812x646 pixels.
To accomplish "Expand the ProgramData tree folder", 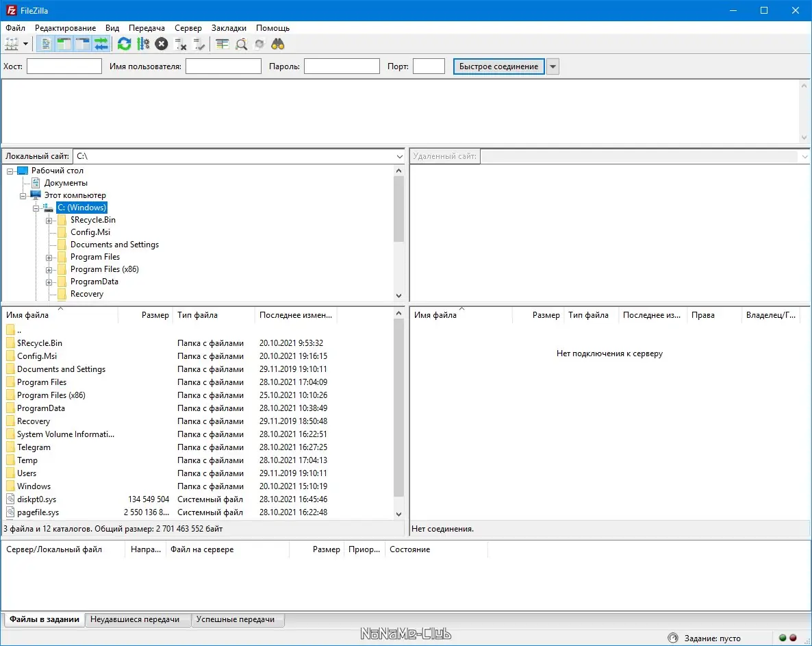I will pyautogui.click(x=49, y=282).
